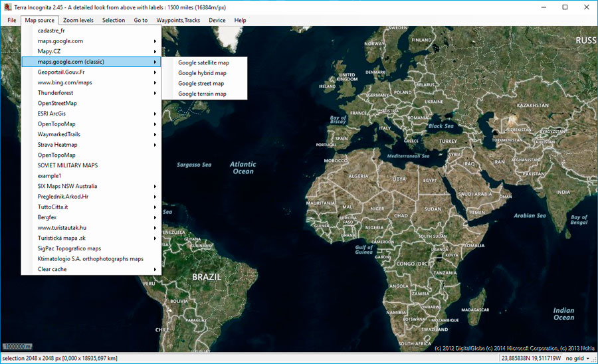Click the coordinates readout in status bar
This screenshot has height=364, width=598.
click(x=531, y=358)
